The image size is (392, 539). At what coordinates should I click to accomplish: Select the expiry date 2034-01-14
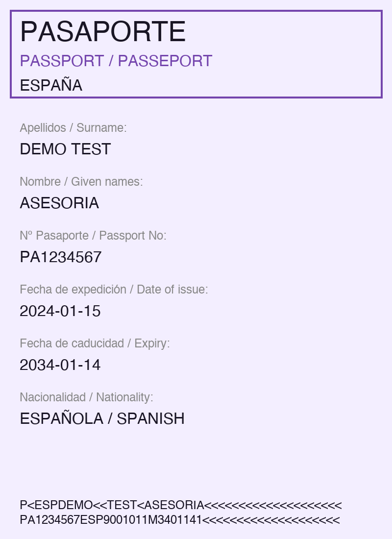[60, 365]
